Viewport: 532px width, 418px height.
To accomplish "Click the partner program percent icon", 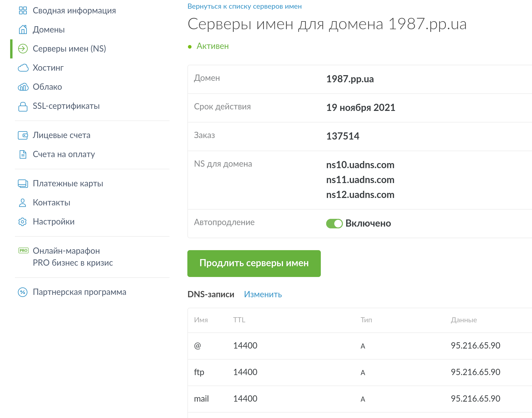I will pyautogui.click(x=23, y=292).
